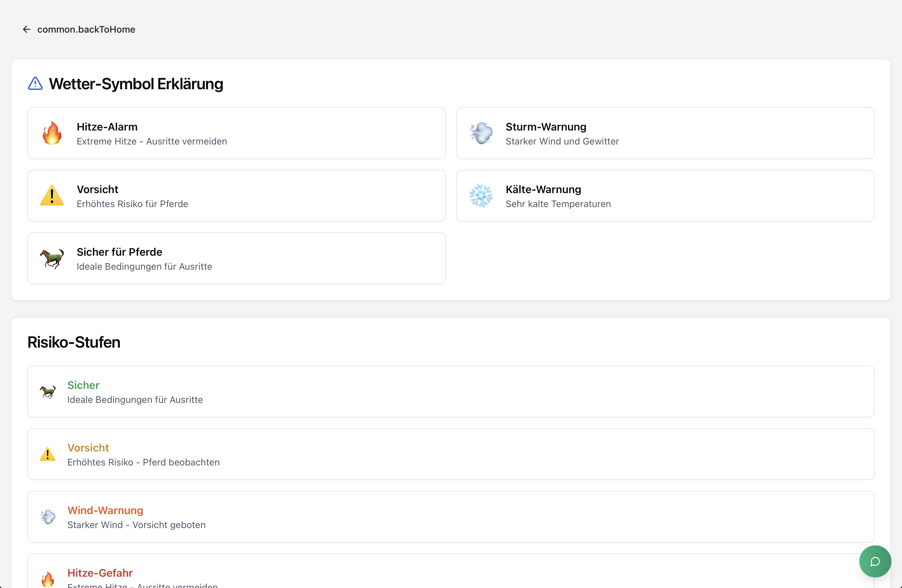Screen dimensions: 902x588
Task: Open the common.backToHome link
Action: point(86,30)
